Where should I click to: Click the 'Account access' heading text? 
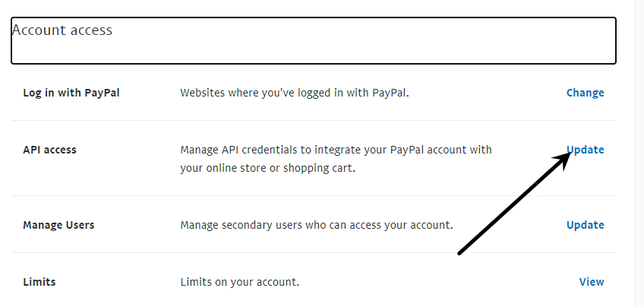click(62, 30)
